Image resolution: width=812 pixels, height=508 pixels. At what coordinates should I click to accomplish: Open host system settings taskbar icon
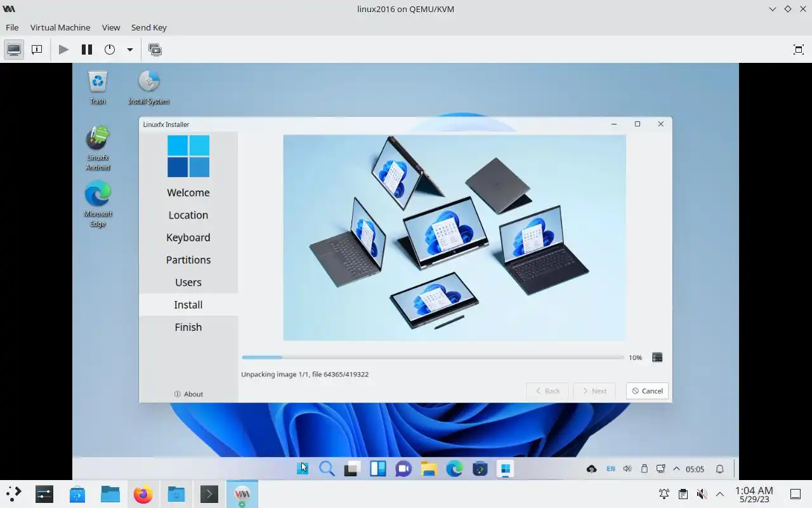coord(44,494)
